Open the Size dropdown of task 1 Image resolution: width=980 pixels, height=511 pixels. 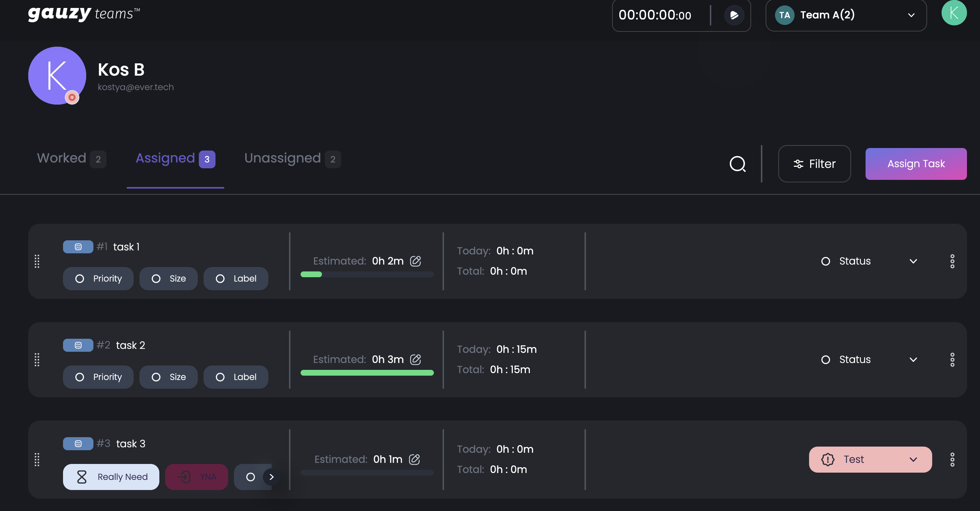click(168, 279)
